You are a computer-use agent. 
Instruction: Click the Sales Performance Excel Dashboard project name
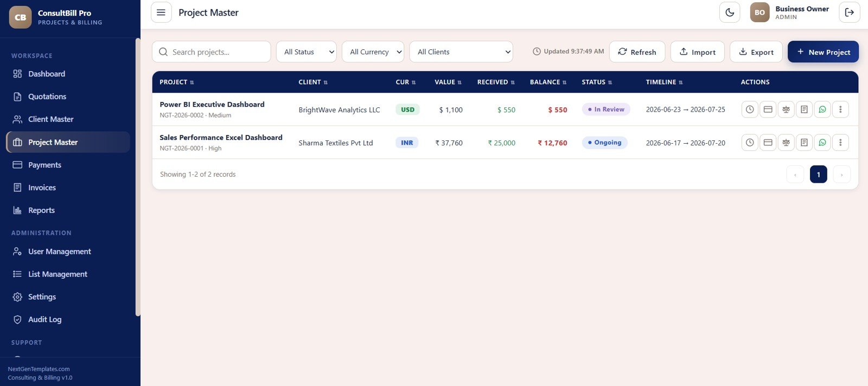click(221, 138)
